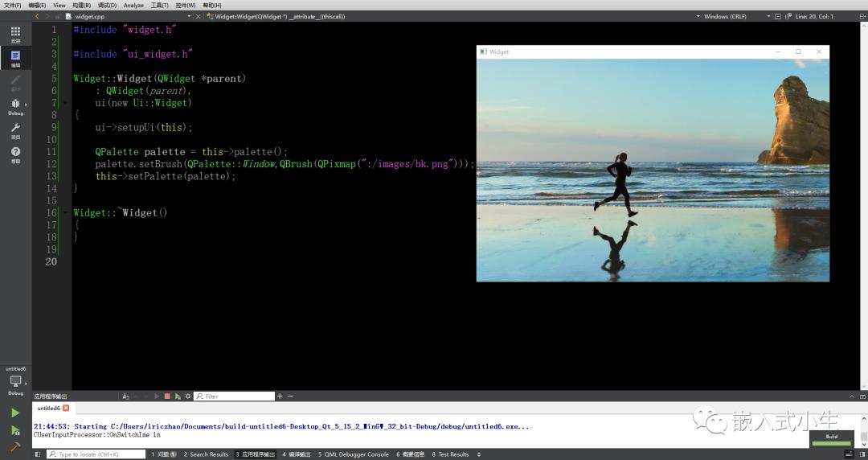The image size is (868, 460).
Task: Open output pane settings gear icon
Action: (187, 396)
